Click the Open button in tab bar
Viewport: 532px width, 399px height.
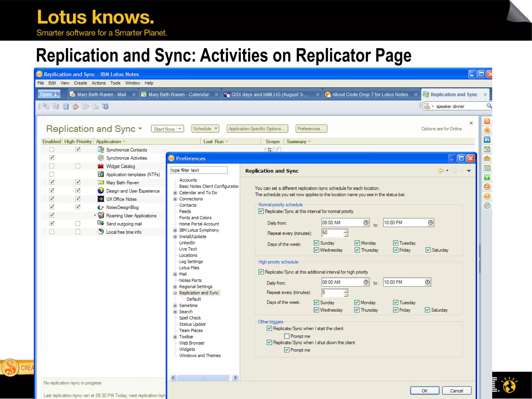[49, 94]
